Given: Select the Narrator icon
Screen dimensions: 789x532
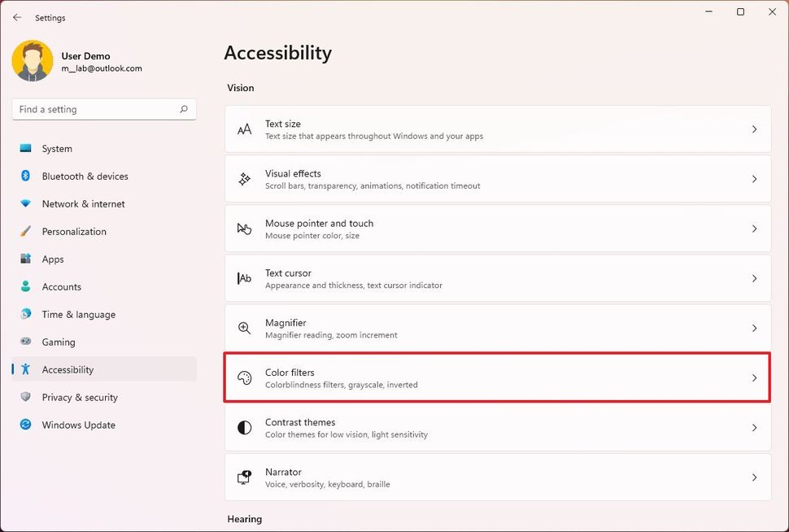Looking at the screenshot, I should pyautogui.click(x=243, y=477).
